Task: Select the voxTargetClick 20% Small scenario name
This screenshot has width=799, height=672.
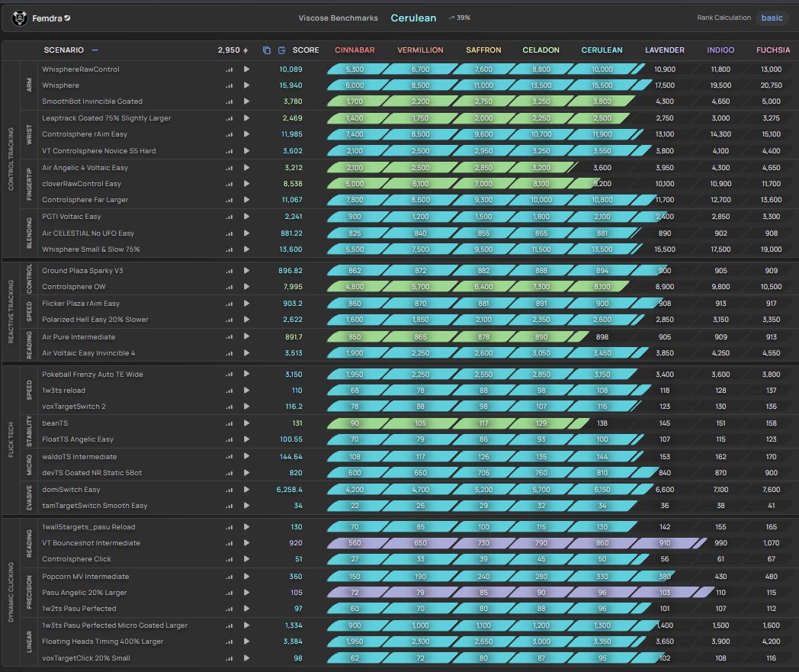Action: [x=86, y=658]
